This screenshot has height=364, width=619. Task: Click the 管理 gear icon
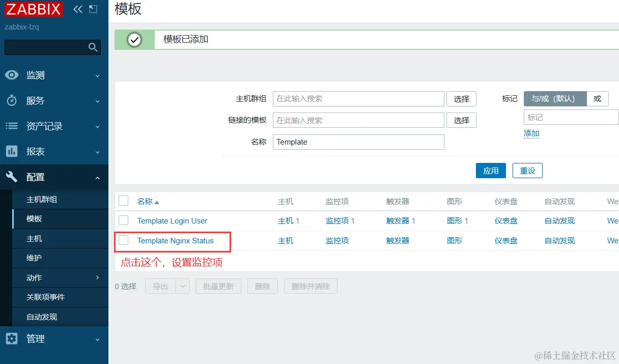click(x=12, y=339)
